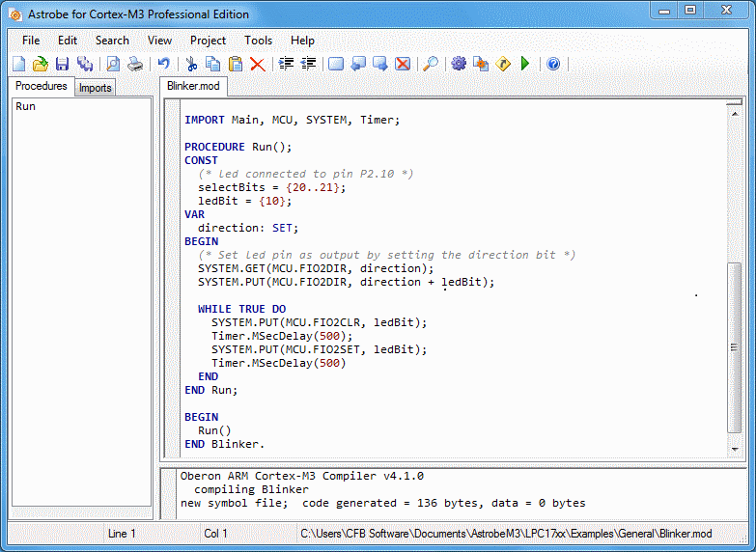Open the File menu
Screen dimensions: 756x552
31,41
